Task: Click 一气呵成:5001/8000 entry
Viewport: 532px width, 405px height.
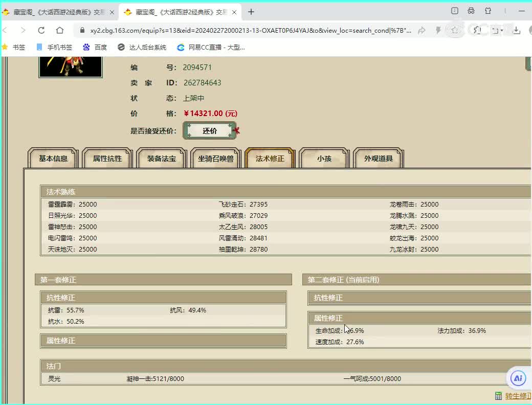Action: click(372, 378)
